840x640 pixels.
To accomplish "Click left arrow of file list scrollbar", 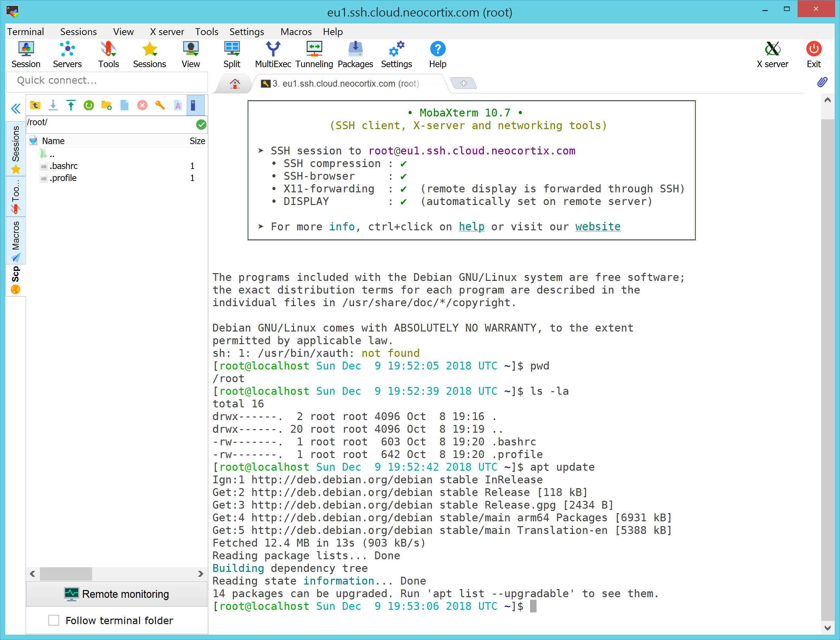I will tap(33, 574).
